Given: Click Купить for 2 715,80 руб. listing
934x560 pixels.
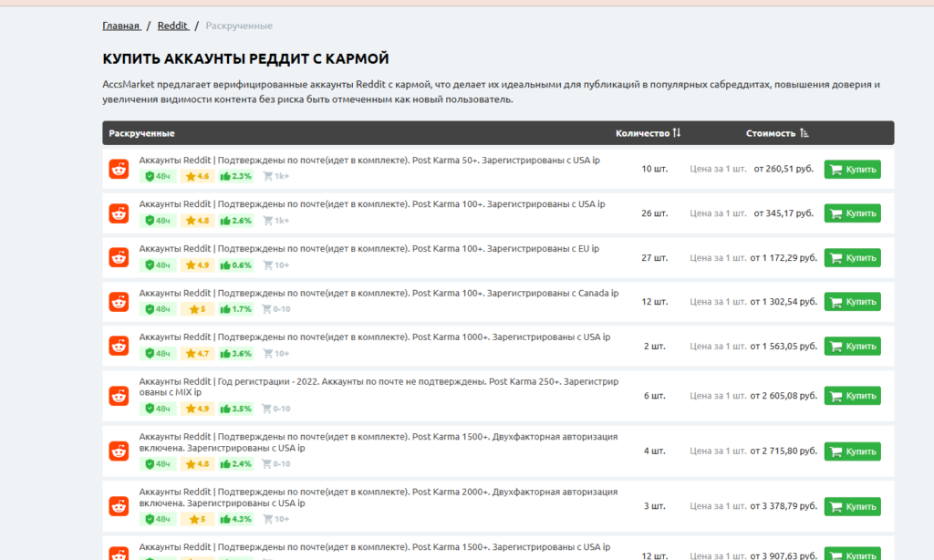Looking at the screenshot, I should 853,451.
